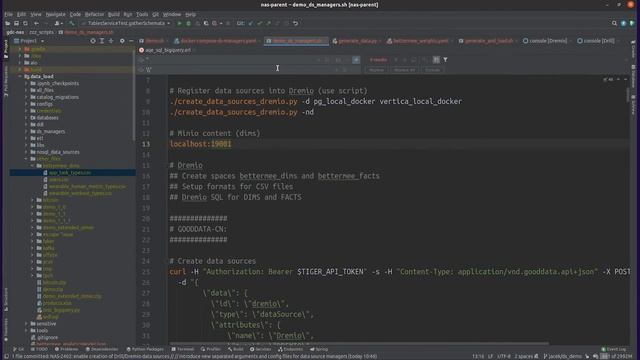Open the Terminal tool window
Screen dimensions: 640x360
pyautogui.click(x=182, y=349)
